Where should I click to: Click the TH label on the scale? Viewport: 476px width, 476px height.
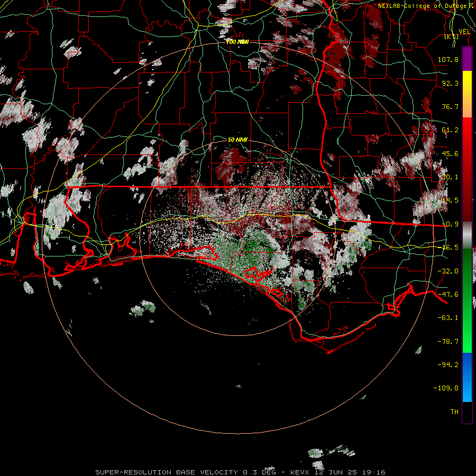[x=454, y=412]
